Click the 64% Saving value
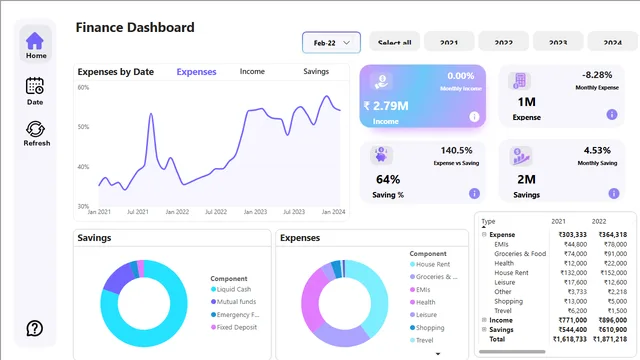 (x=388, y=180)
